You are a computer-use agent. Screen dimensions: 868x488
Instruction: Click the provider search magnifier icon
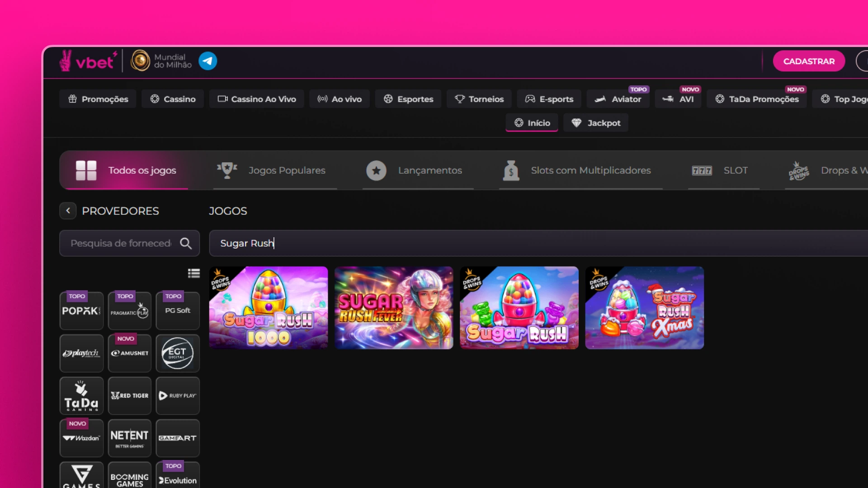click(186, 244)
